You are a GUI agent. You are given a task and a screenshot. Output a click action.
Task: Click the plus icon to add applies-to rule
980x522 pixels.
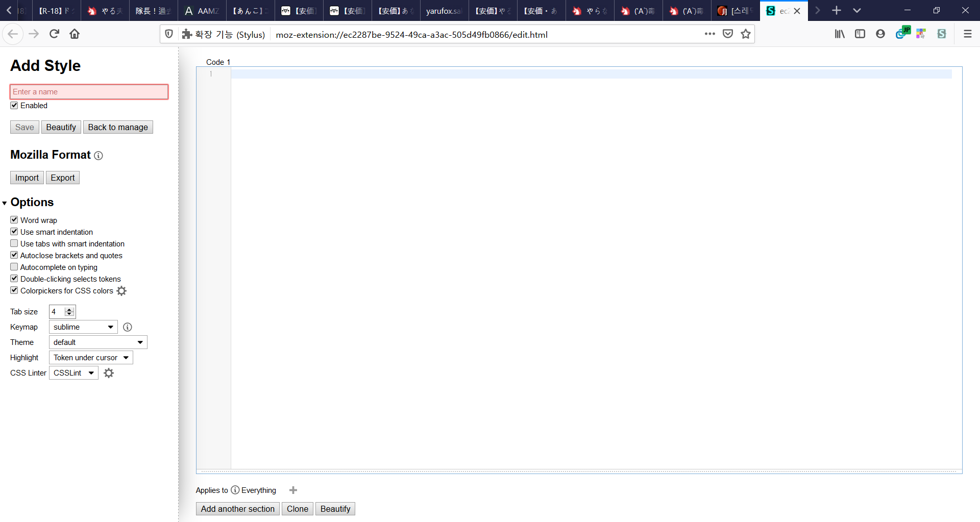tap(293, 490)
